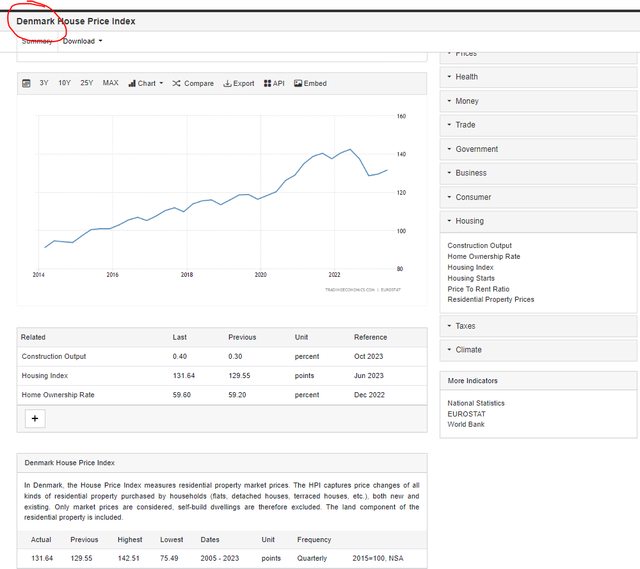Image resolution: width=640 pixels, height=569 pixels.
Task: Click the calendar icon in chart toolbar
Action: (x=26, y=84)
